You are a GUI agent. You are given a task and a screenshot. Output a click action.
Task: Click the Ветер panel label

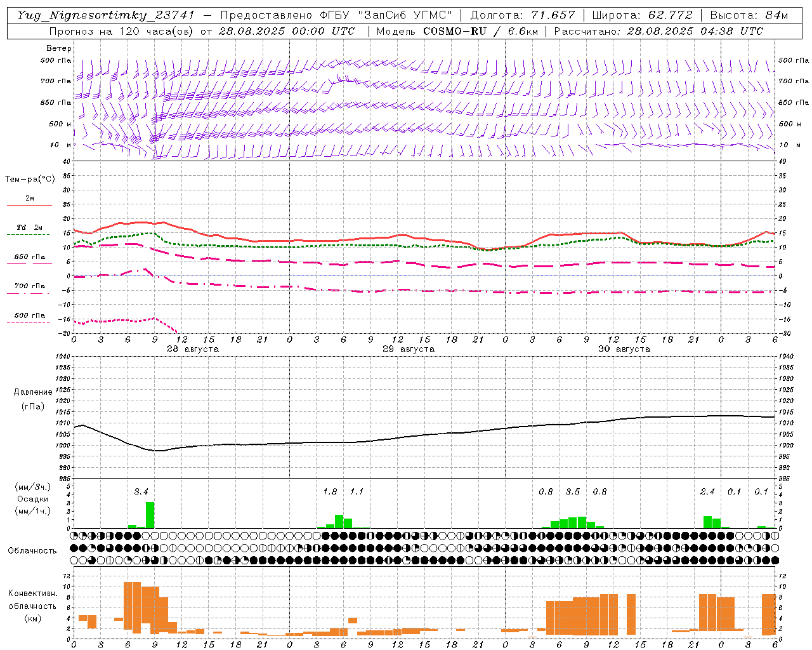(x=58, y=48)
